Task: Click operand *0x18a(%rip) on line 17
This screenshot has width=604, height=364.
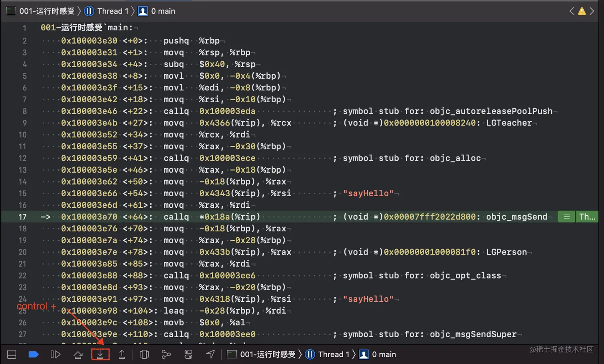Action: click(x=230, y=217)
